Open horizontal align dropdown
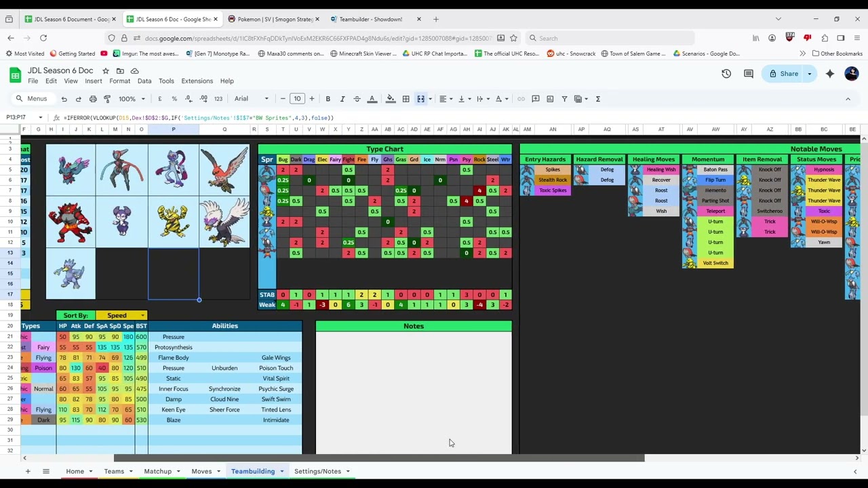 click(445, 99)
